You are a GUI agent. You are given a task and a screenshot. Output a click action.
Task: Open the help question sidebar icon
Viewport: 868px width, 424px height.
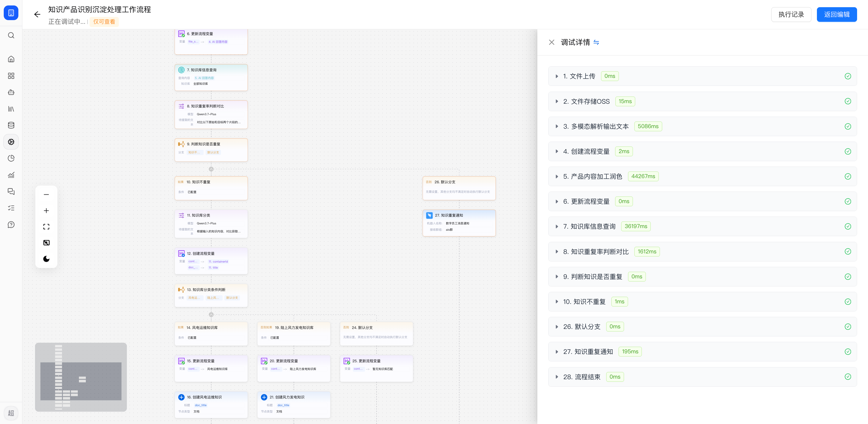coord(11,225)
